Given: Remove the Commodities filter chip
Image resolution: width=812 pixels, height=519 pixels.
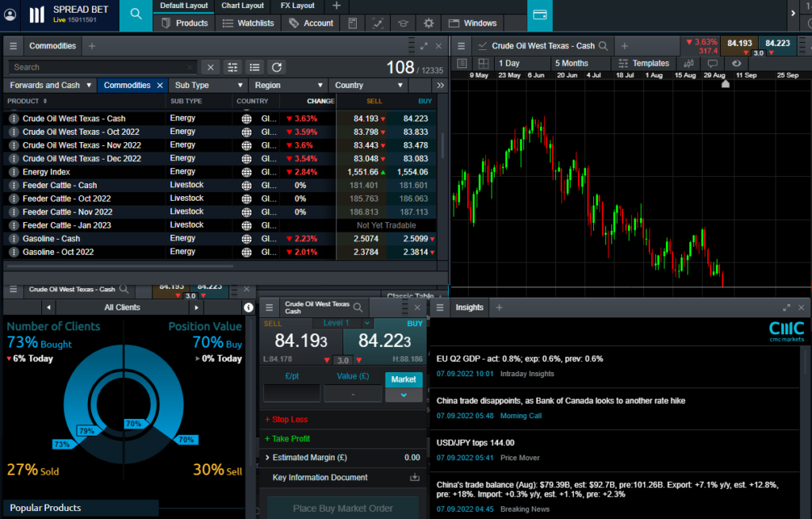Looking at the screenshot, I should coord(159,85).
